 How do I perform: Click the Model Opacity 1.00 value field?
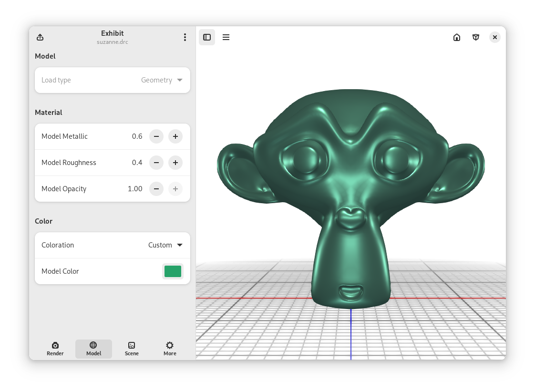click(135, 189)
